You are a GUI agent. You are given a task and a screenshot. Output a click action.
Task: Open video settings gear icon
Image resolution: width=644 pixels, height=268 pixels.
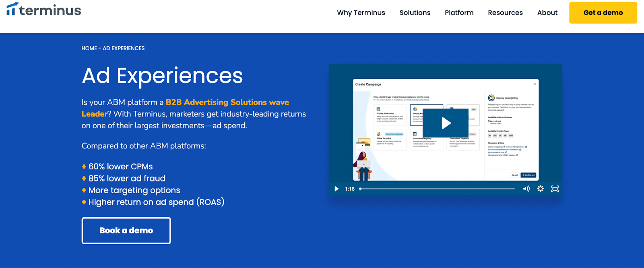(x=541, y=189)
